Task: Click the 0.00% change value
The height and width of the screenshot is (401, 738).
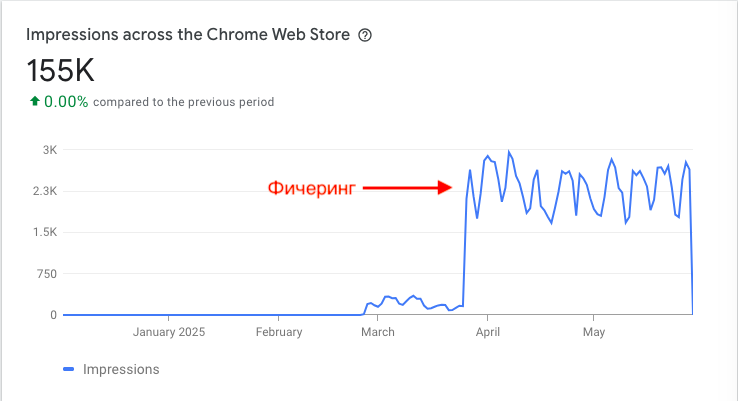Action: pos(66,101)
